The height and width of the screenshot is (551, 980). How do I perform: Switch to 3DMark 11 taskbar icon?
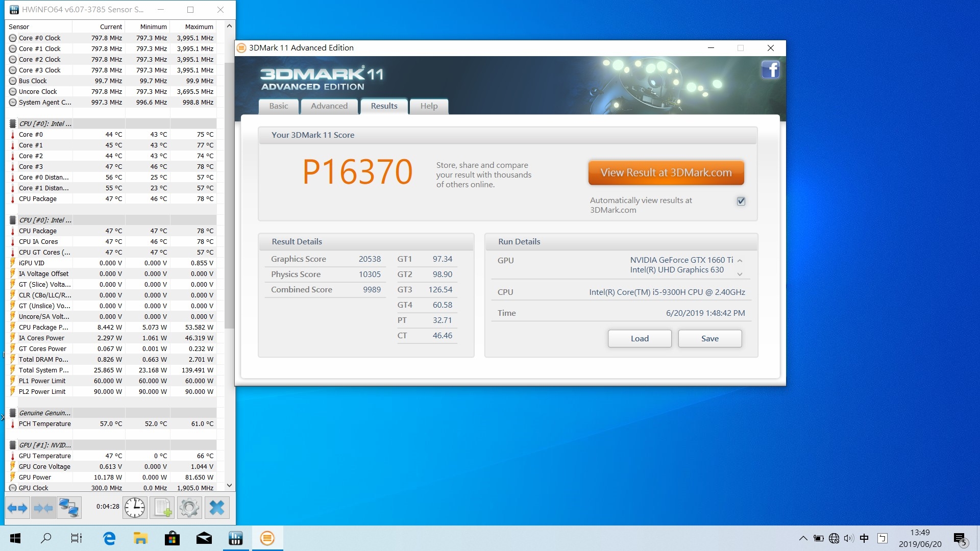pos(267,538)
